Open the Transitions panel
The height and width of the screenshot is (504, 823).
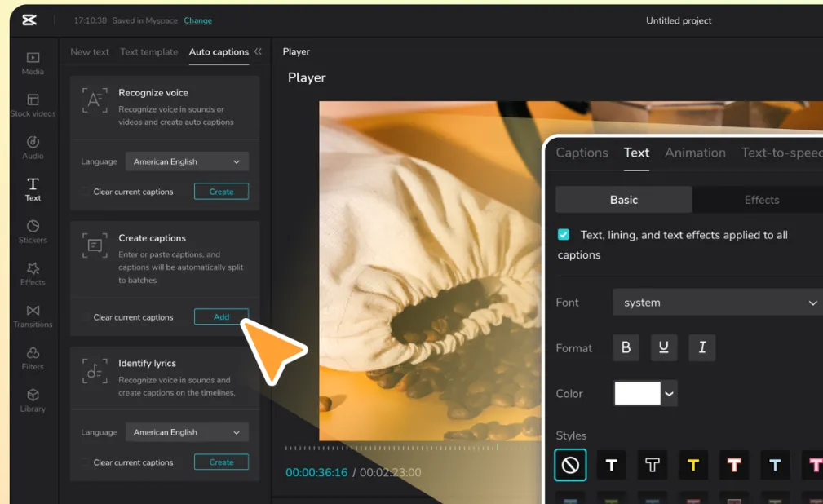(33, 316)
